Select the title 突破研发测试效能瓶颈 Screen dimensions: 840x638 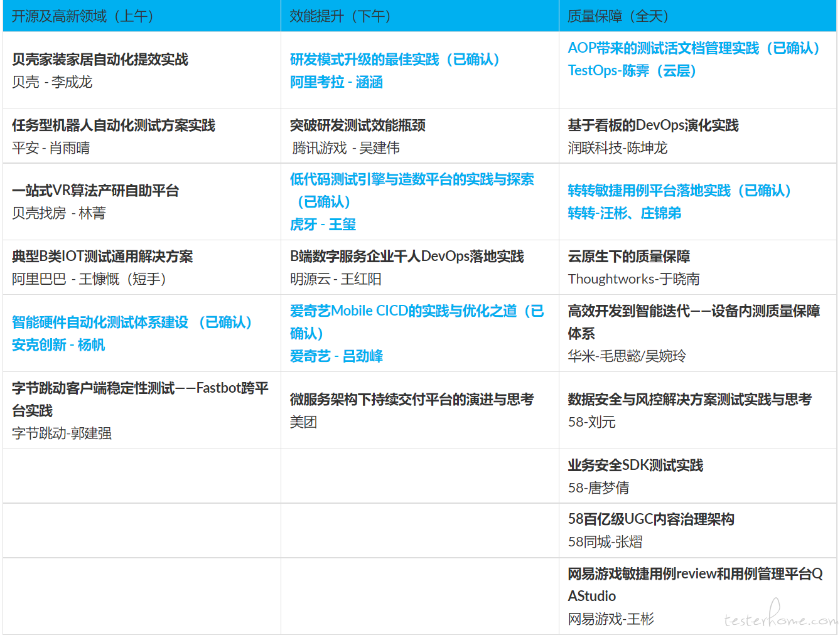click(x=358, y=125)
